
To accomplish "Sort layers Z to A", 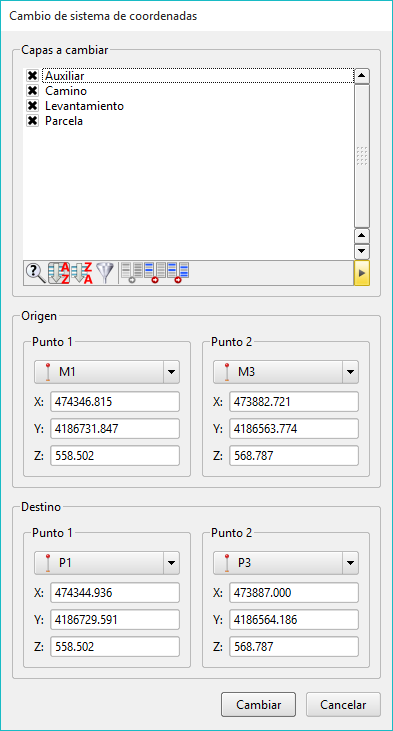I will [x=82, y=273].
